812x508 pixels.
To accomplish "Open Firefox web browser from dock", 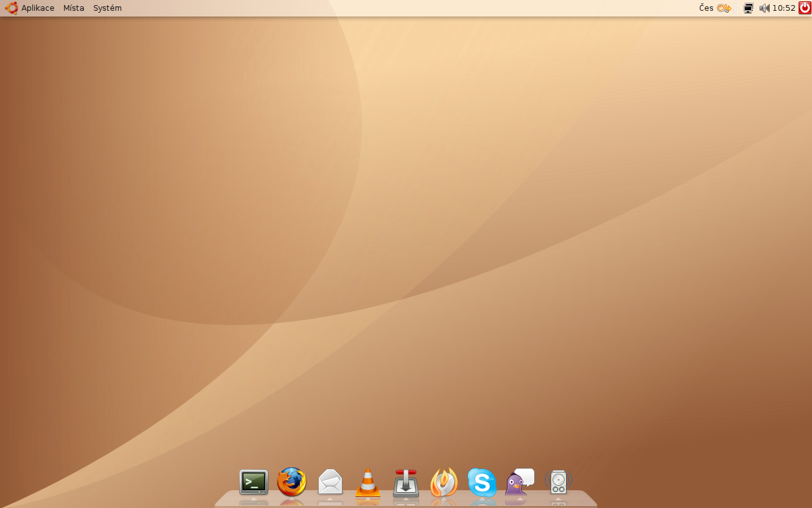I will 292,482.
